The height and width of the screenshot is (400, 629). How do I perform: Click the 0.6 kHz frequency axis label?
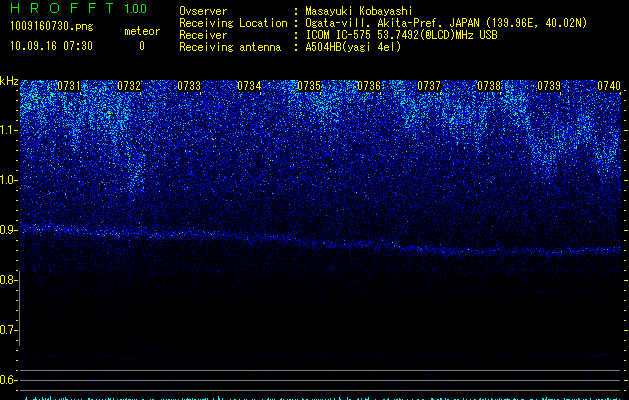click(9, 380)
